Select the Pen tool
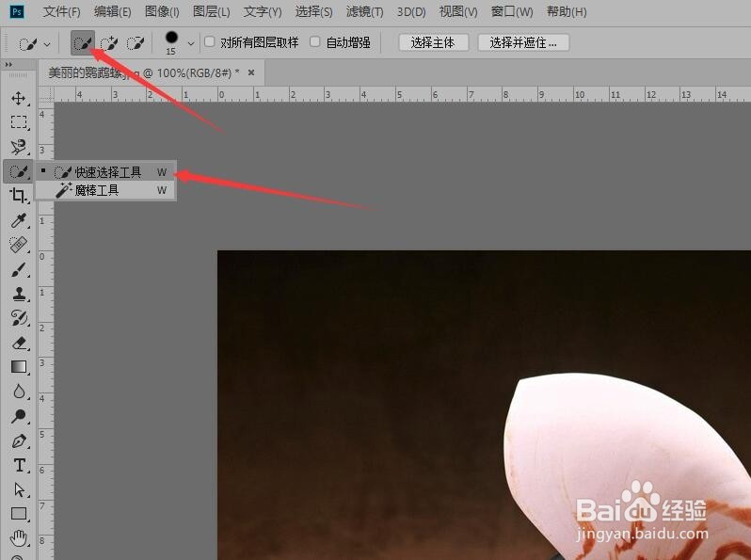 coord(19,440)
